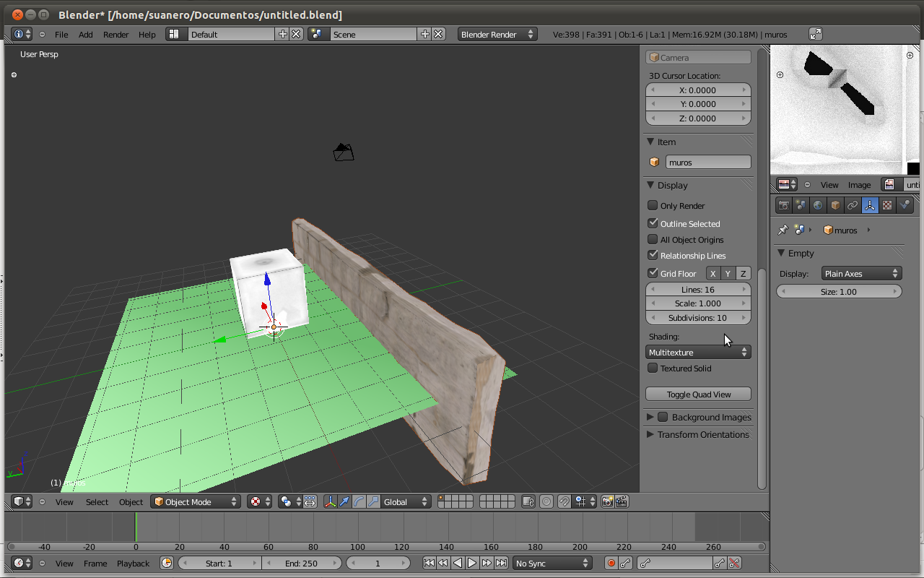924x578 pixels.
Task: Click the empty Size value slider
Action: click(x=838, y=291)
